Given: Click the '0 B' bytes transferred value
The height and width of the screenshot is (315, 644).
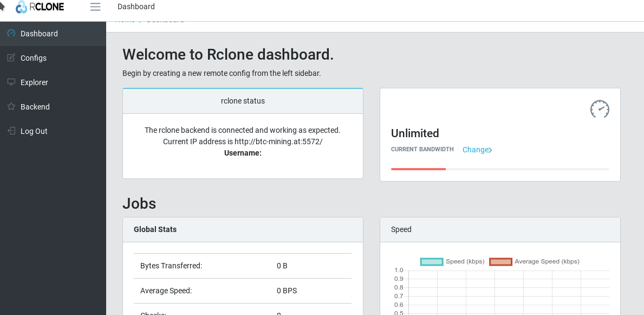Looking at the screenshot, I should pos(282,266).
